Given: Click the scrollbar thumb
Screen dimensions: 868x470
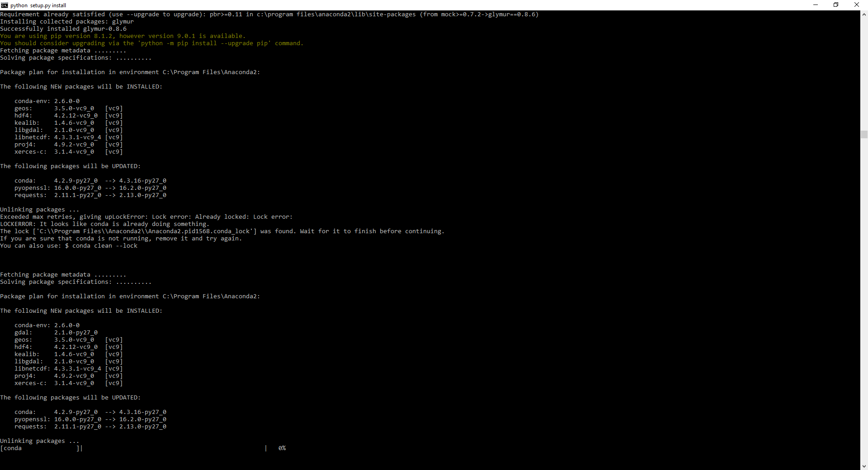Looking at the screenshot, I should [864, 134].
